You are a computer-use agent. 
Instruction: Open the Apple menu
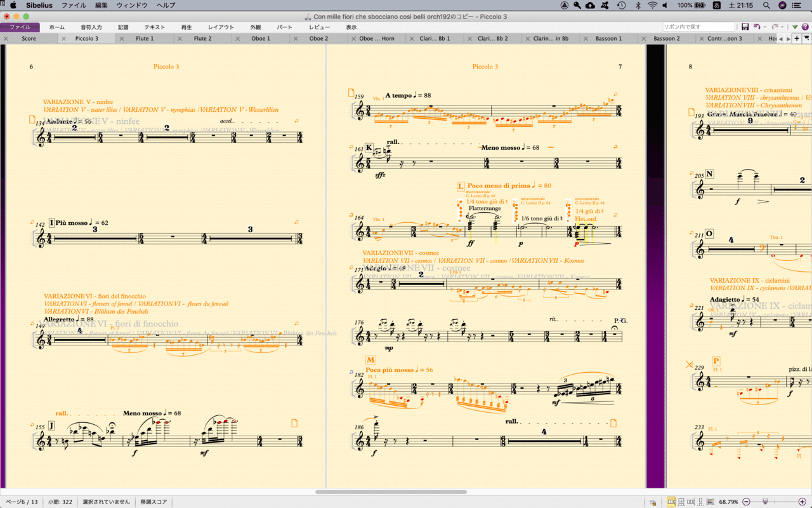point(13,5)
